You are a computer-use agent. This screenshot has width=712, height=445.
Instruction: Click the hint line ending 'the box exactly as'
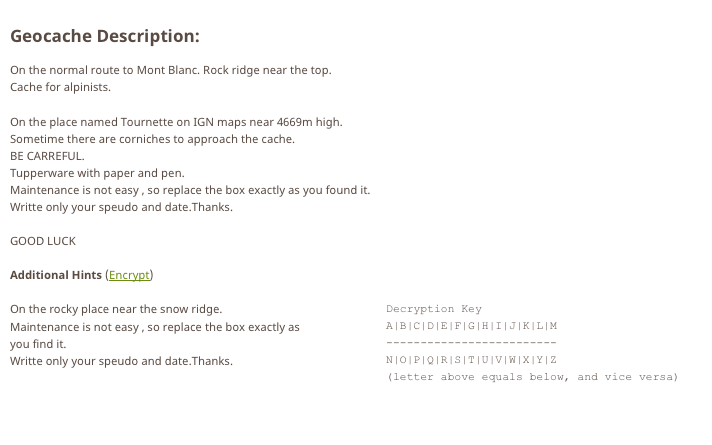click(x=155, y=326)
